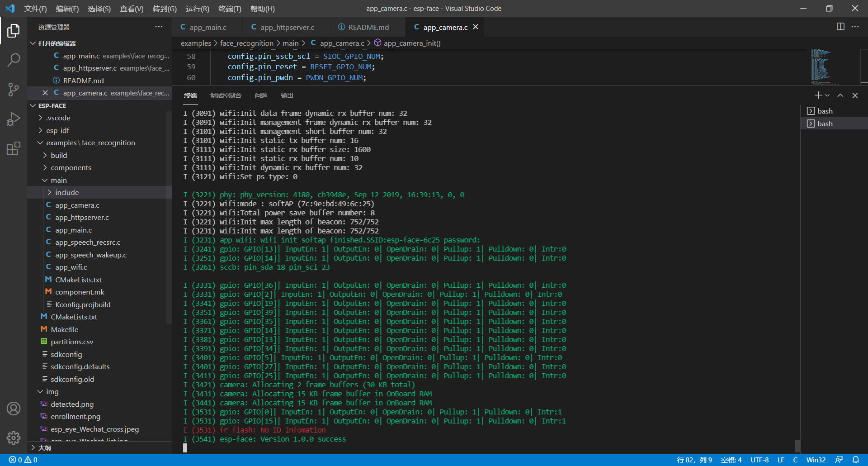Screen dimensions: 868x466
Task: Open the 帮助(H) menu
Action: coord(262,9)
